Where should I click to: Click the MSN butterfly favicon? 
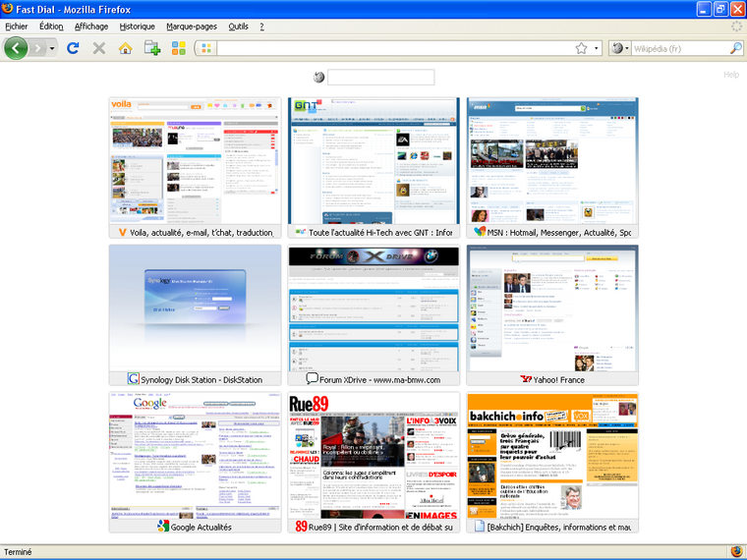coord(480,232)
